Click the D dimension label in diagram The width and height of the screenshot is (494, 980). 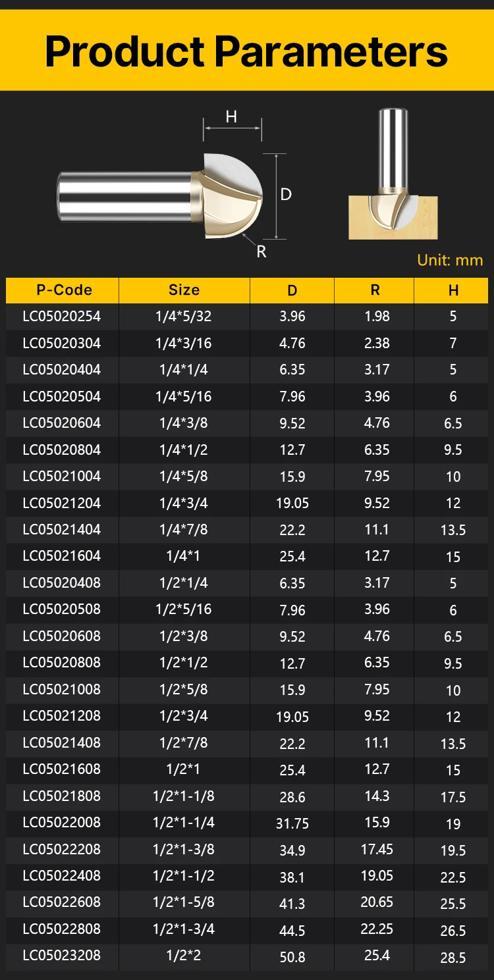[286, 195]
